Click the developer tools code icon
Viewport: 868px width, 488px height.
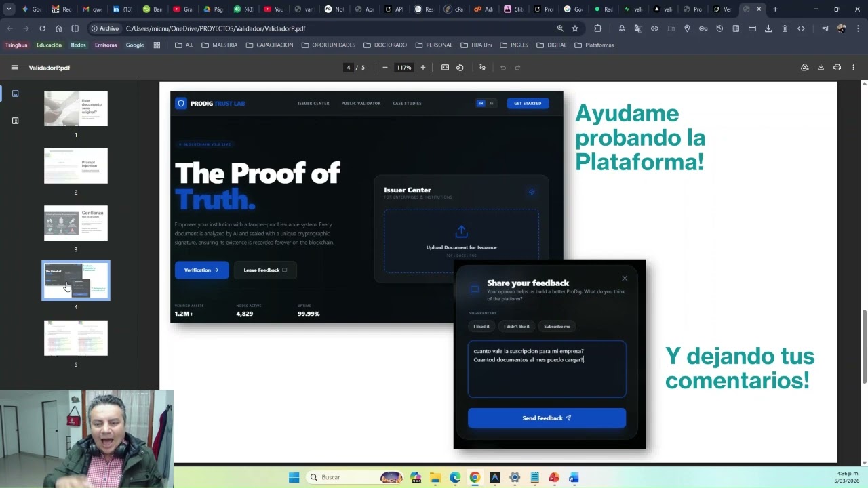pos(801,28)
